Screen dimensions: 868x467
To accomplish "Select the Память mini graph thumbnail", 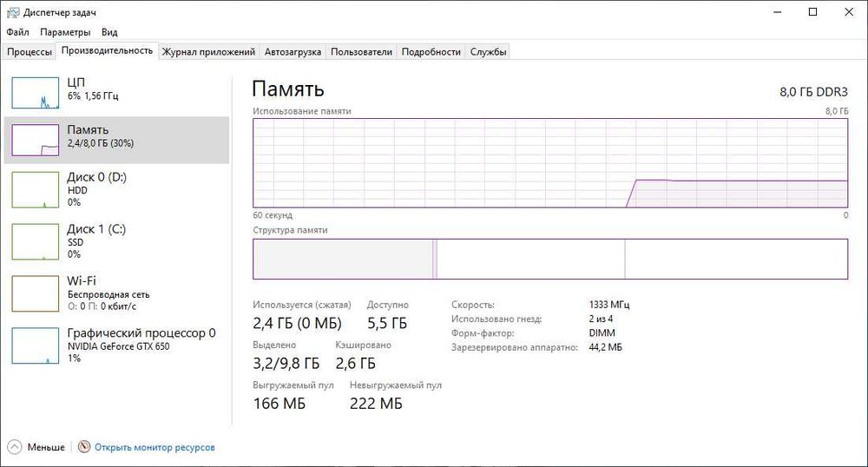I will 36,140.
